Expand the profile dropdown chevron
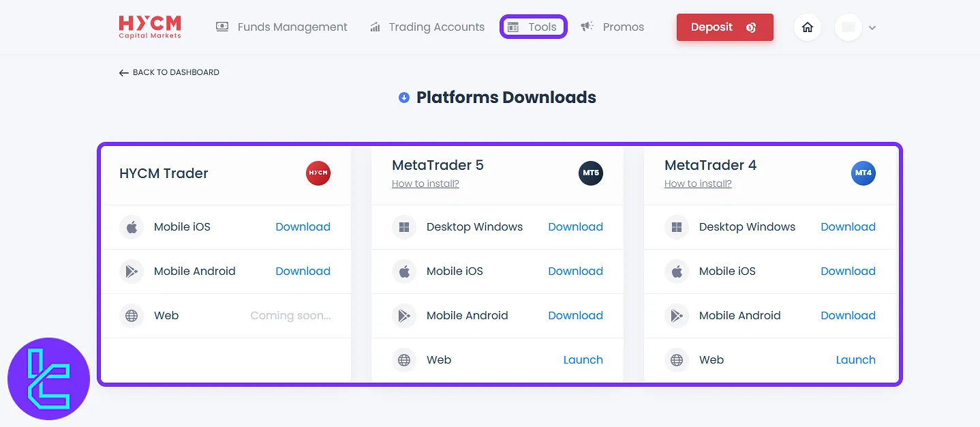Image resolution: width=980 pixels, height=427 pixels. [872, 28]
